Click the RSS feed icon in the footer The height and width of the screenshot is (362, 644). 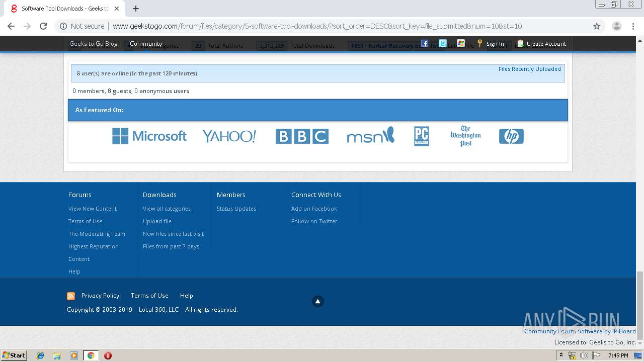71,296
